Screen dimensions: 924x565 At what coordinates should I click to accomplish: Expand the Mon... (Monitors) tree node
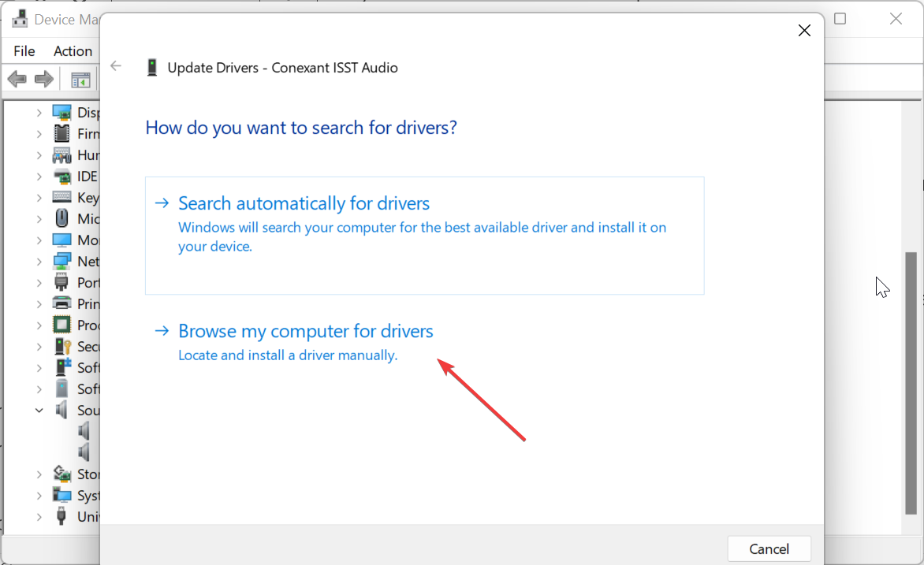click(39, 240)
